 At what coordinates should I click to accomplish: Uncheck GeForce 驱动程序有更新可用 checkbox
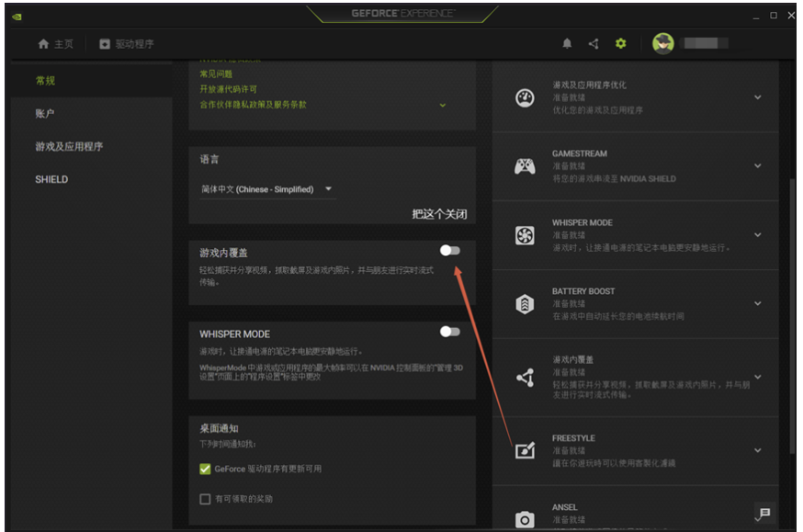pos(205,469)
